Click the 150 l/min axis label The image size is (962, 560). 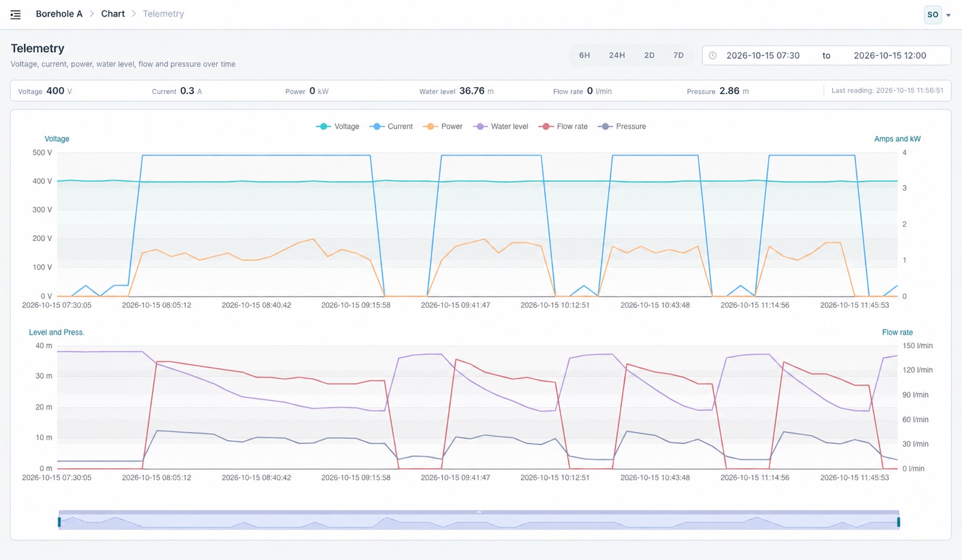(x=918, y=346)
